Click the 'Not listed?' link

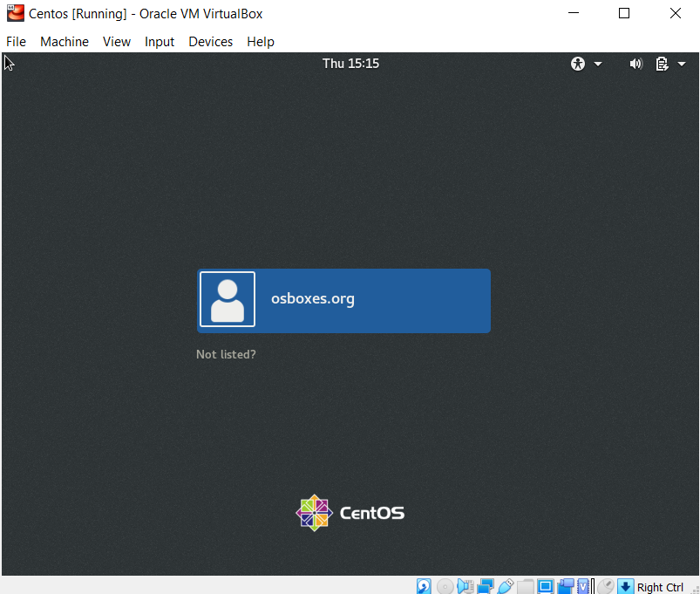(226, 354)
